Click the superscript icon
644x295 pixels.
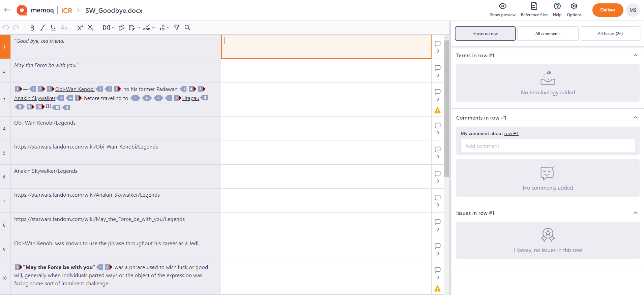pyautogui.click(x=80, y=28)
